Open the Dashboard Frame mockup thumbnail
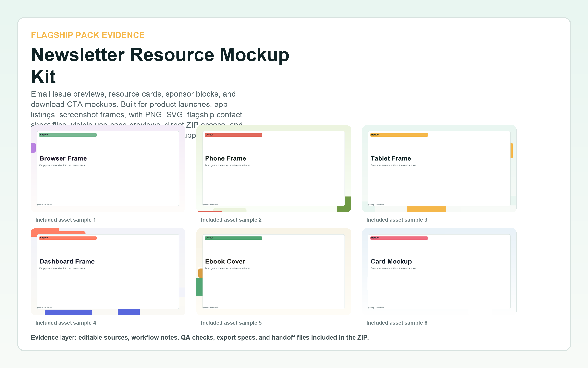 (108, 272)
